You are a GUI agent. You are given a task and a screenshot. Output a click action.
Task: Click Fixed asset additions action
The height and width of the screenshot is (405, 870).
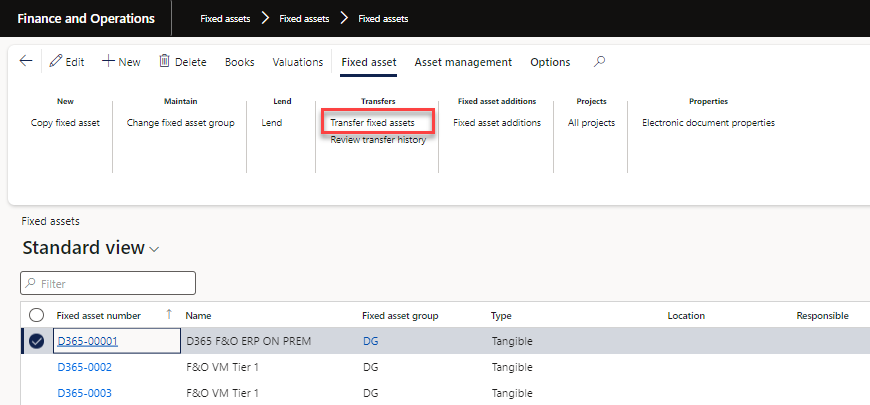497,123
